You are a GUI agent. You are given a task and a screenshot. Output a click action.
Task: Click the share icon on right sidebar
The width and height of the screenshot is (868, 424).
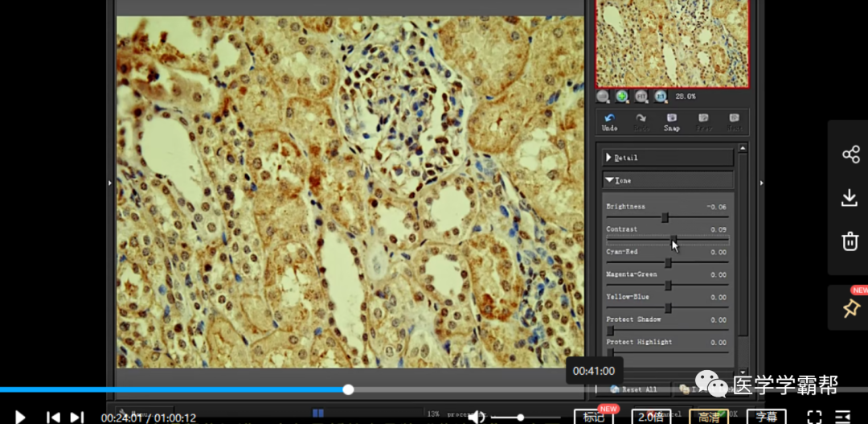pyautogui.click(x=850, y=154)
